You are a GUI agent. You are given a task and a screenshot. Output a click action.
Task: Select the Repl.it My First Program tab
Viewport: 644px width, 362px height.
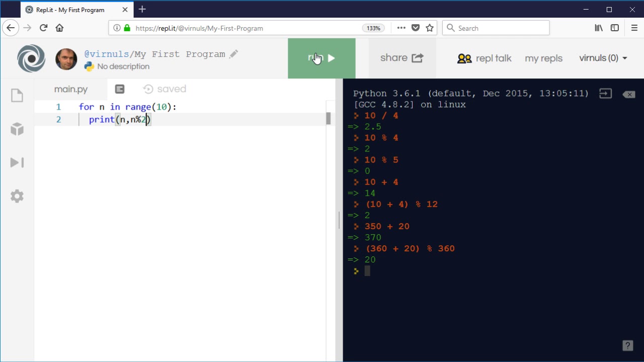click(x=77, y=10)
